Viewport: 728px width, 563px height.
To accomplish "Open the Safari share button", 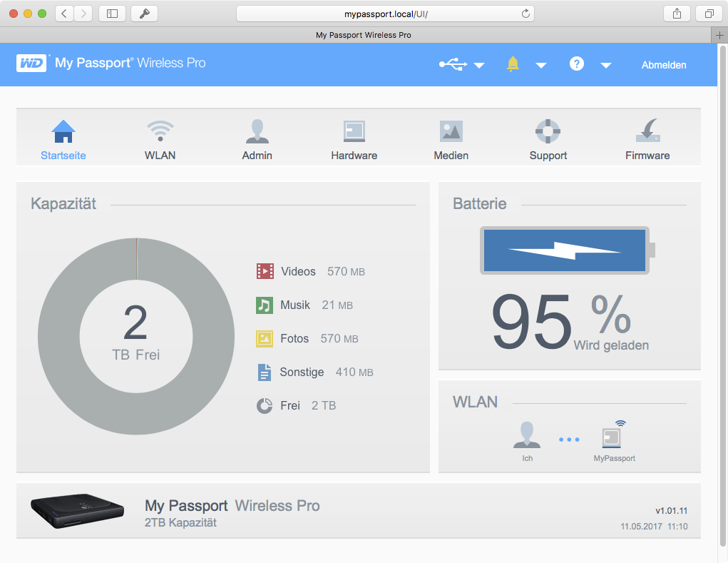I will click(x=677, y=14).
